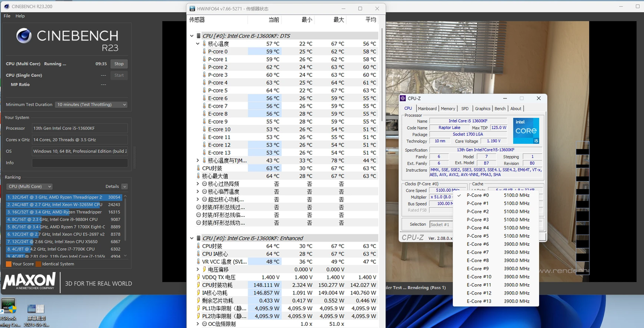Expand the OC倍频限制 row

[x=198, y=324]
